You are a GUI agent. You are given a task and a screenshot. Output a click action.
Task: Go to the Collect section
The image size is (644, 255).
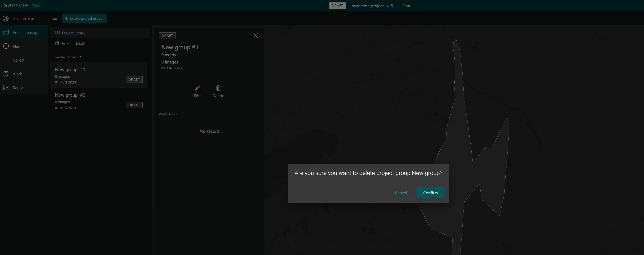[18, 60]
